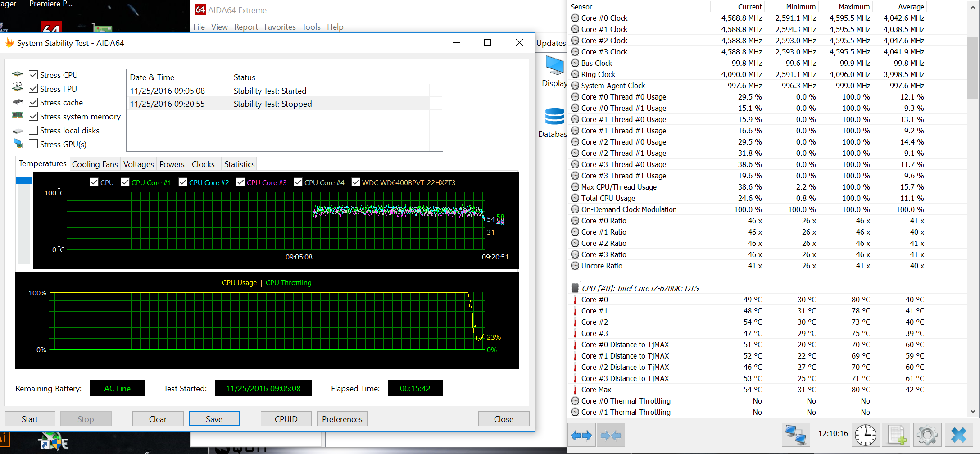The image size is (980, 454).
Task: Click the Close button in Stability Test
Action: [x=504, y=419]
